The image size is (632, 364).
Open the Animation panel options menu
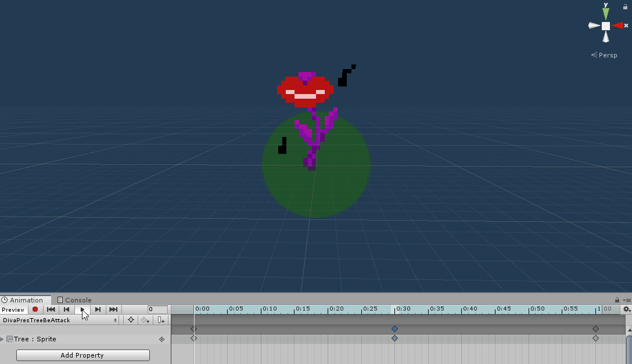coord(627,300)
